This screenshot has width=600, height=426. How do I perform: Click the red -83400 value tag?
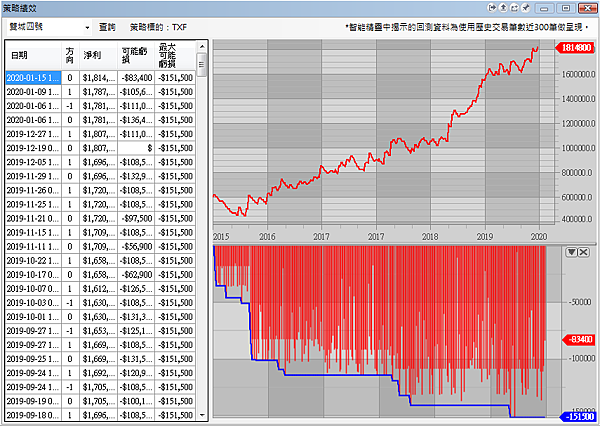click(579, 339)
